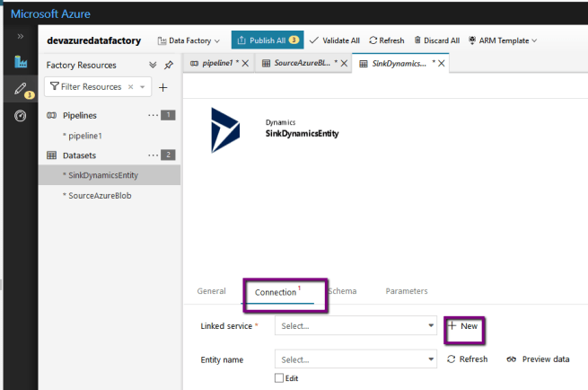Open the Data Factory dropdown
The width and height of the screenshot is (588, 390).
point(189,40)
